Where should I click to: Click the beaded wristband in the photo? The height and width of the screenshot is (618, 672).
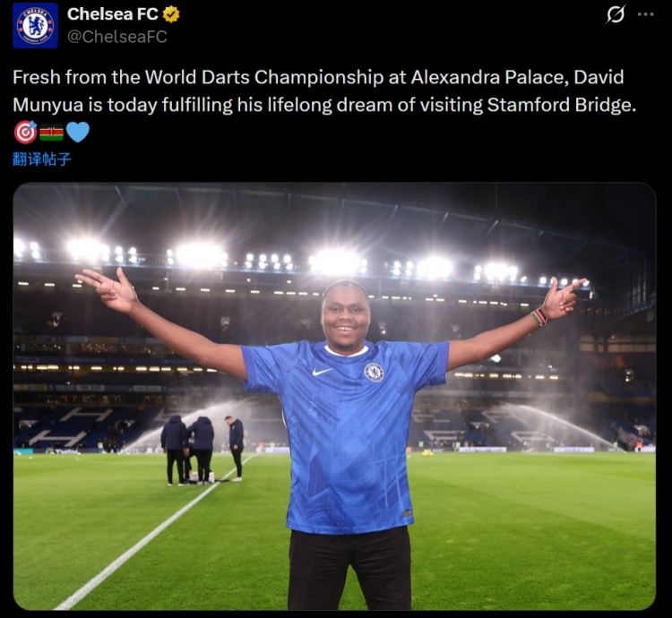click(539, 316)
